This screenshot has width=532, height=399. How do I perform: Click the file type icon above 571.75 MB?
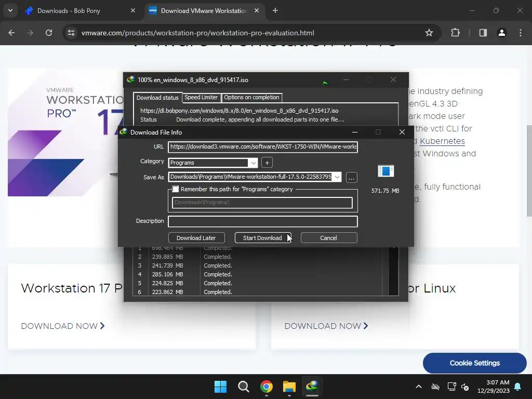(386, 171)
